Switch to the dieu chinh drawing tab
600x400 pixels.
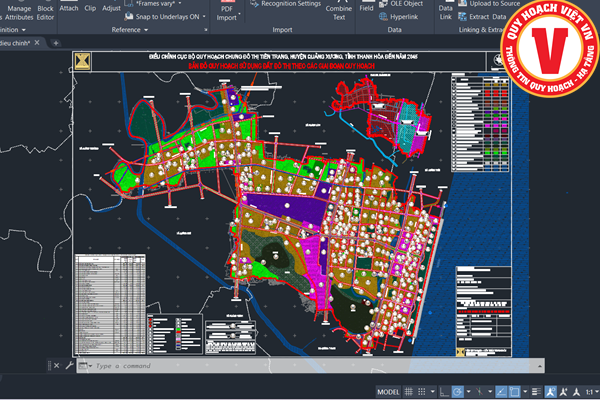[15, 44]
